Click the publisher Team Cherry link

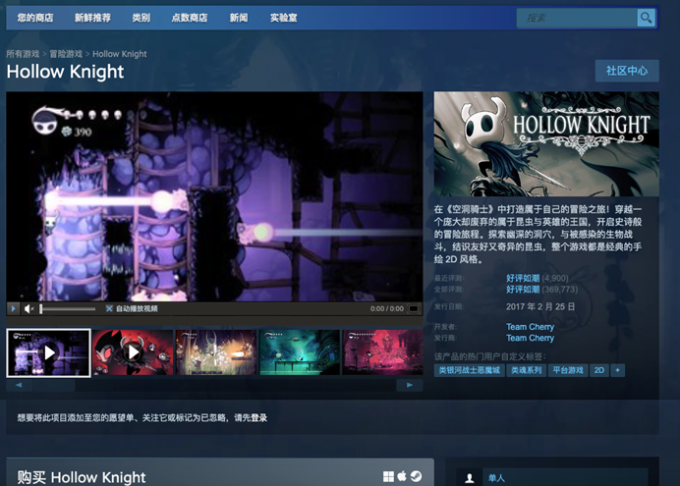530,338
